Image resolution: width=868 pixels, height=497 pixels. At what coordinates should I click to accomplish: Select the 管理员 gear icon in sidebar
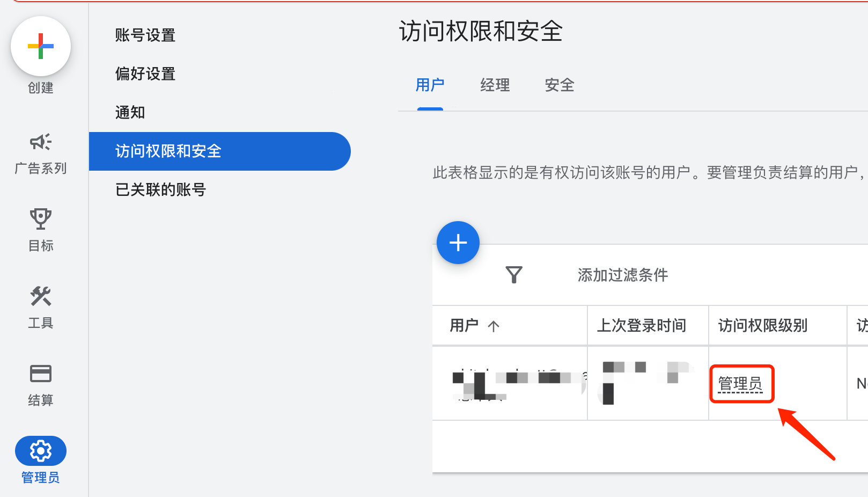(40, 451)
